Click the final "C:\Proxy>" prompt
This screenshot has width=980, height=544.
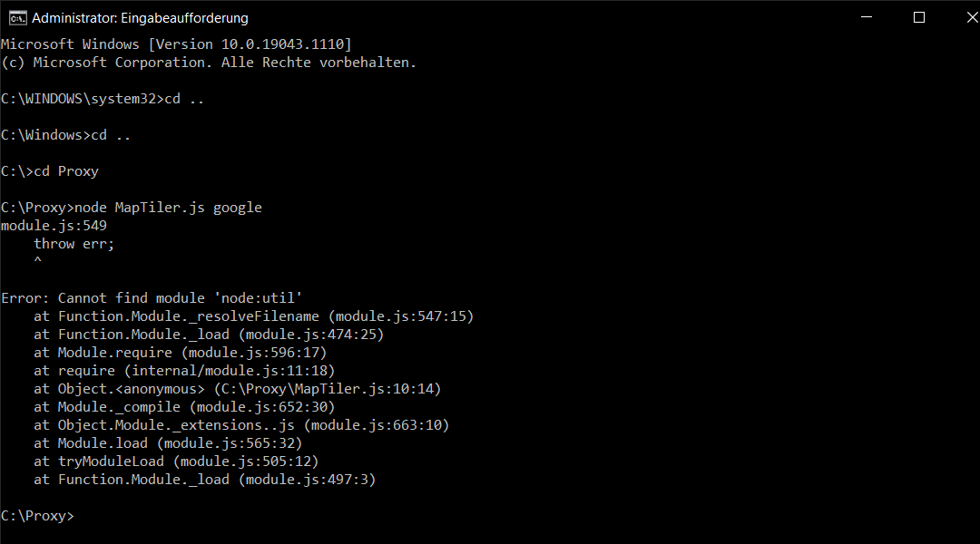[x=37, y=516]
